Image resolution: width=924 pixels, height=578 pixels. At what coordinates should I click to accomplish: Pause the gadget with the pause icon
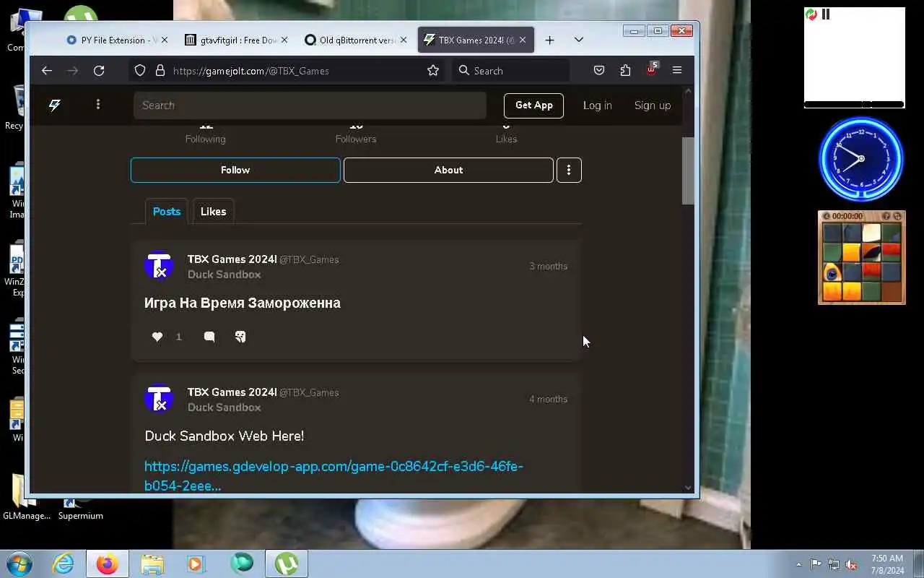pyautogui.click(x=826, y=14)
